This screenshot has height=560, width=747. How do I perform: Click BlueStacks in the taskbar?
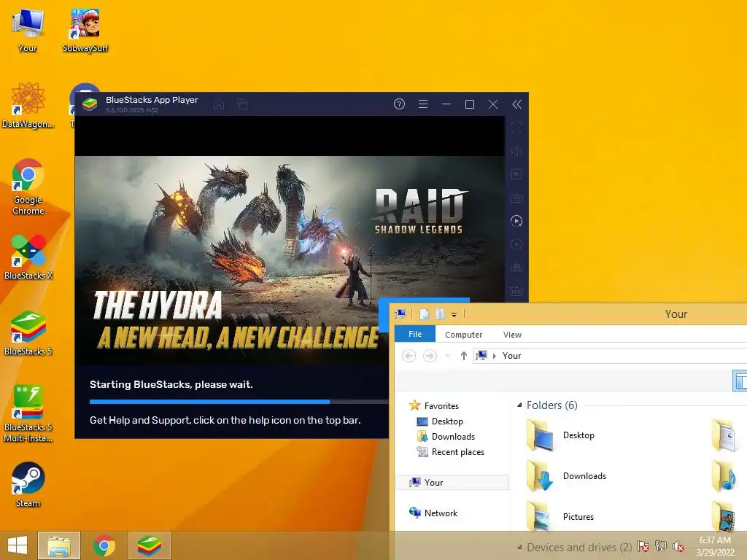coord(150,545)
